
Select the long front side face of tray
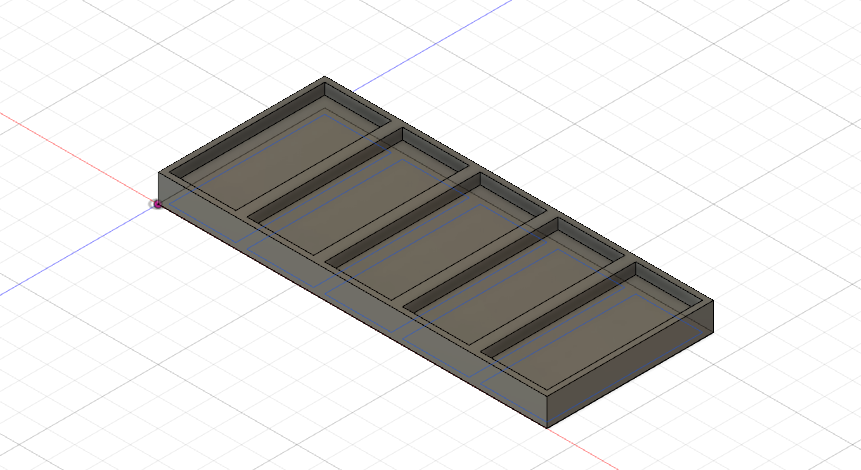click(x=353, y=300)
